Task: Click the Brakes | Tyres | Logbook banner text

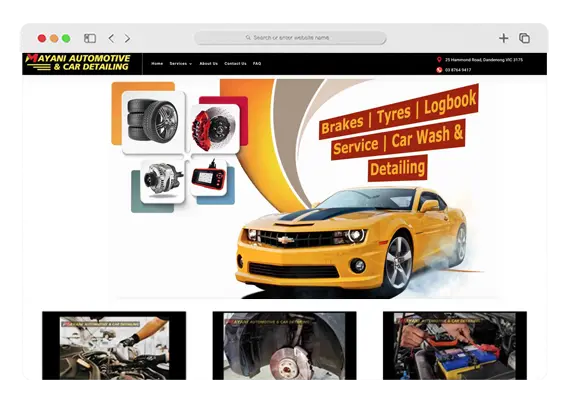Action: (399, 112)
